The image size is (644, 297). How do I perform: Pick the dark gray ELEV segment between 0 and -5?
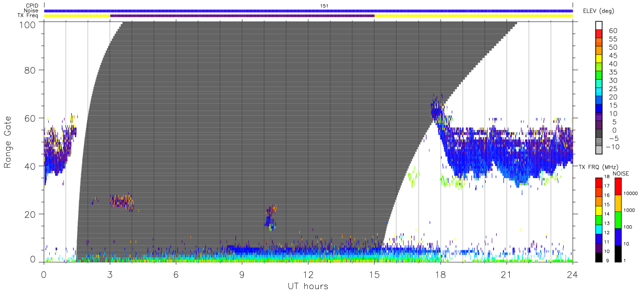pyautogui.click(x=599, y=134)
